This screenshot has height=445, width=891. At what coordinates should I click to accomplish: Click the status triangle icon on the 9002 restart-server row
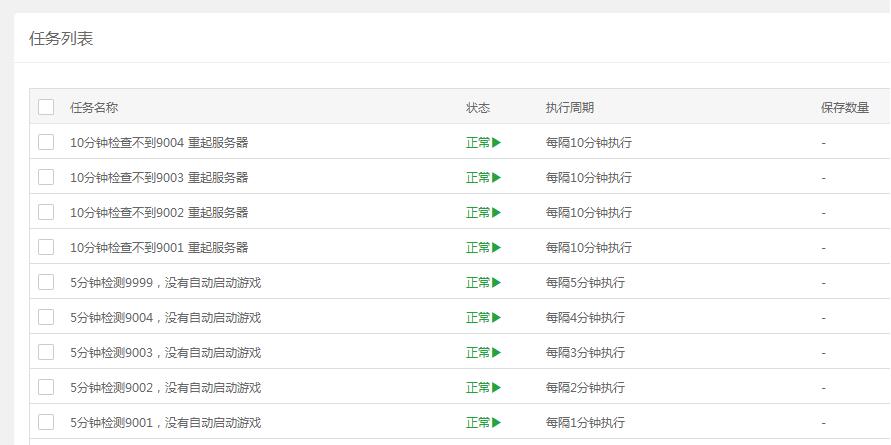point(497,213)
